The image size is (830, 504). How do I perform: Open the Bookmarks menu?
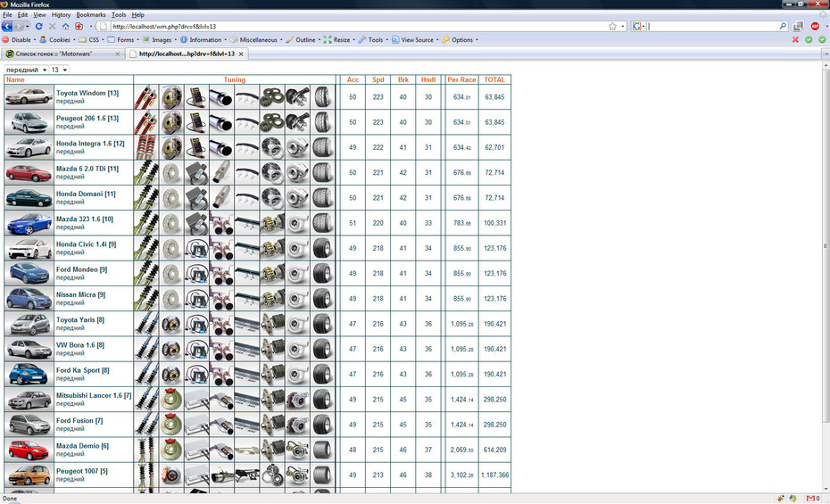[x=90, y=15]
